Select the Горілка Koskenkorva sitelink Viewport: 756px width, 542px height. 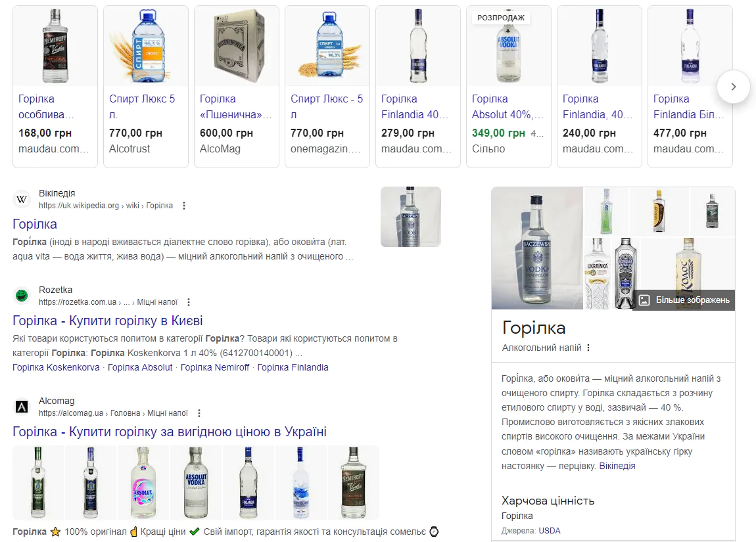(56, 367)
